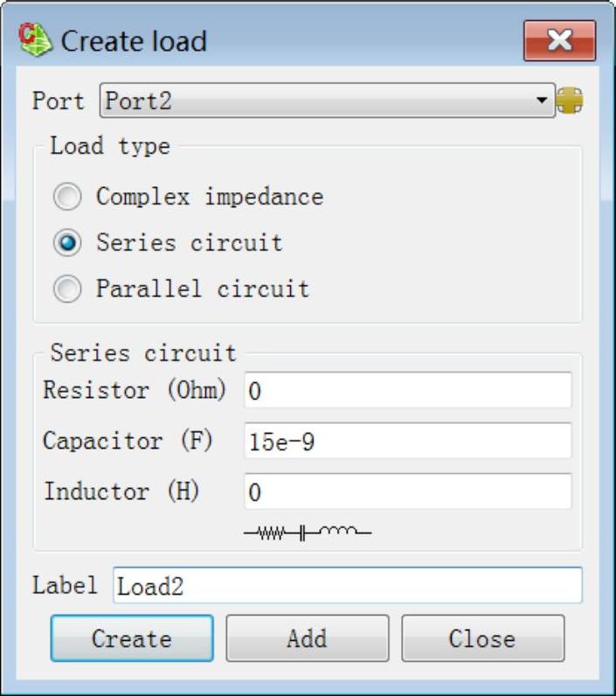The height and width of the screenshot is (696, 616).
Task: Select the Parallel circuit radio button
Action: coord(67,289)
